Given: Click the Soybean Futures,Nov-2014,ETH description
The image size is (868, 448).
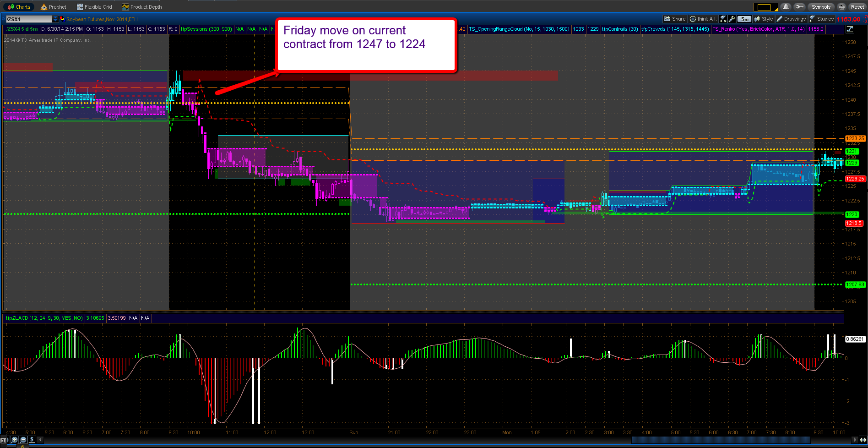Looking at the screenshot, I should [102, 19].
